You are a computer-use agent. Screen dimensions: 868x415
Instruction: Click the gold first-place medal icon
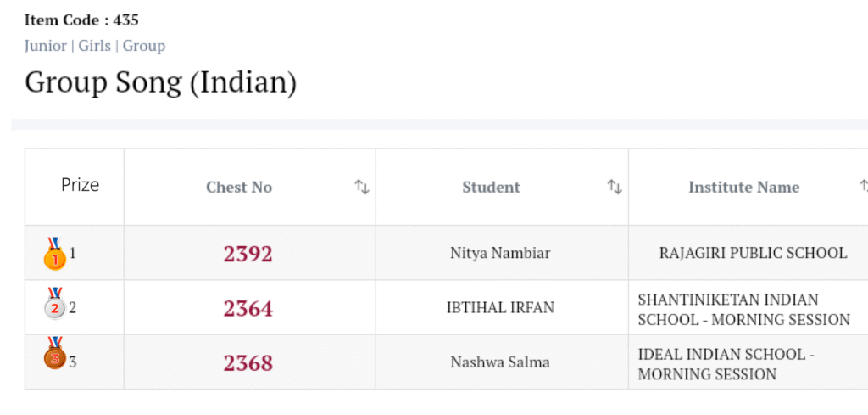click(x=54, y=254)
